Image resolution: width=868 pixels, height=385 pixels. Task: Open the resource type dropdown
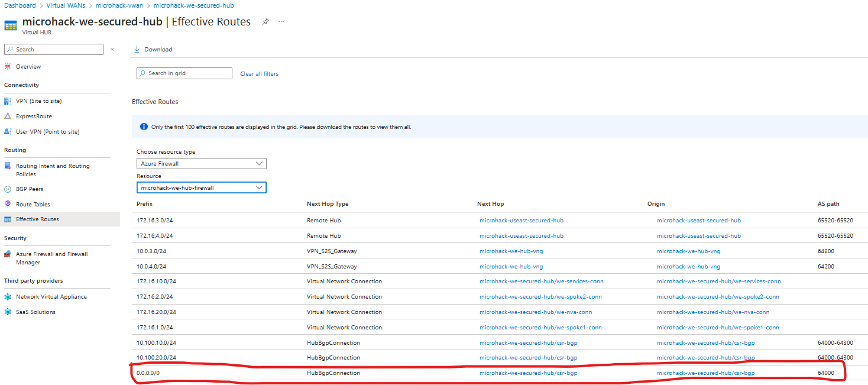(x=202, y=164)
